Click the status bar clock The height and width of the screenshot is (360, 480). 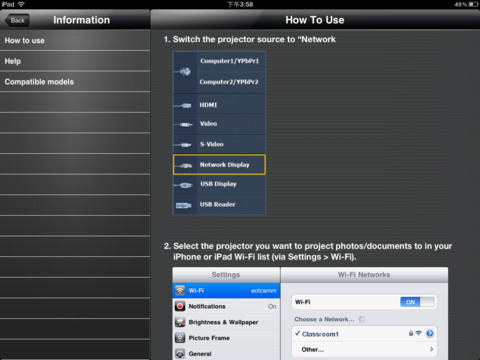coord(240,4)
